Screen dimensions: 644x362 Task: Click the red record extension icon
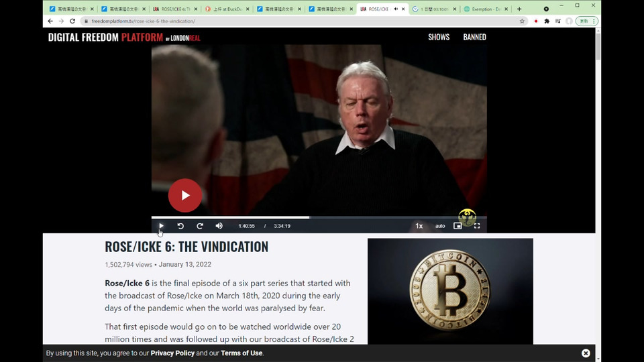coord(535,21)
